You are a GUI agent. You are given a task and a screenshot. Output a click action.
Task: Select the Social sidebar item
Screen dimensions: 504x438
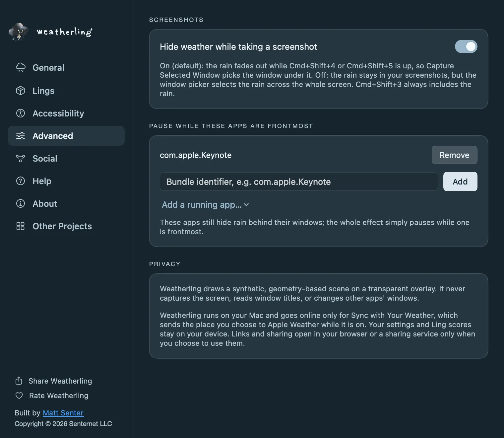pos(66,158)
